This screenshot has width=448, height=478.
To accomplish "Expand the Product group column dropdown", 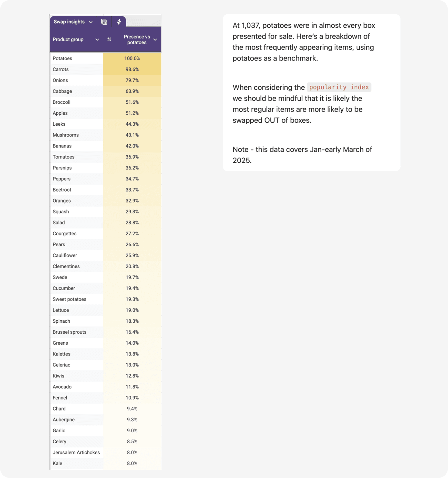I will click(97, 39).
